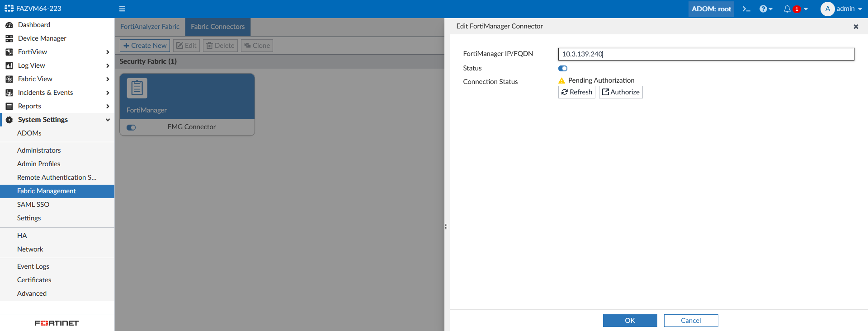Image resolution: width=868 pixels, height=331 pixels.
Task: Select the Fabric Connectors tab
Action: pos(218,27)
